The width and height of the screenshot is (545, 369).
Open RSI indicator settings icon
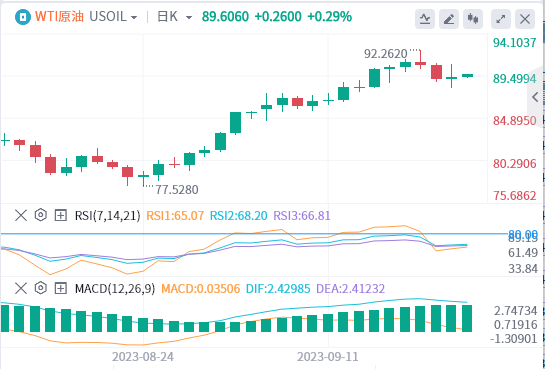[41, 215]
